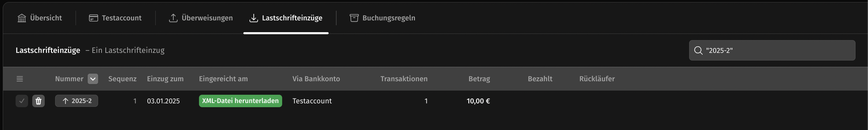868x130 pixels.
Task: Delete direct debit 2025-2 with trash icon
Action: [x=38, y=101]
